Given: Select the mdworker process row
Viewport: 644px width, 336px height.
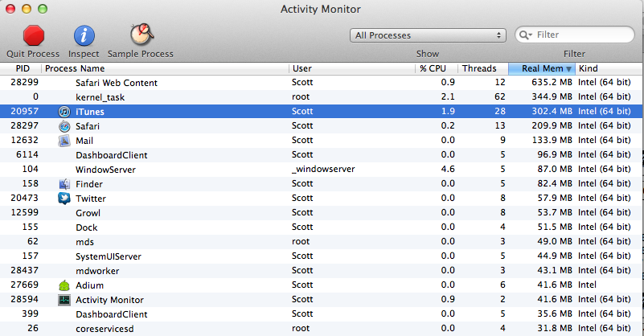Looking at the screenshot, I should pyautogui.click(x=322, y=271).
